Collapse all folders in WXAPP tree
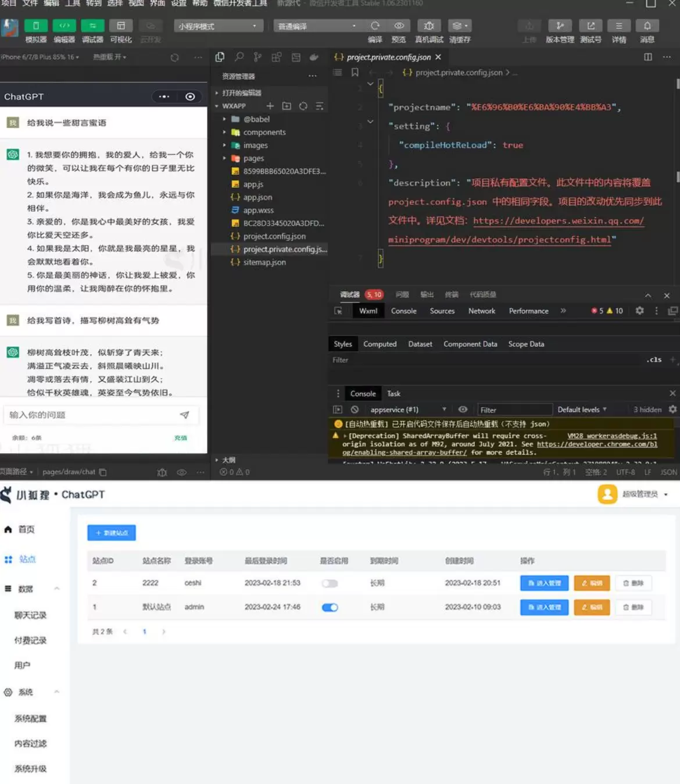680x784 pixels. coord(319,106)
